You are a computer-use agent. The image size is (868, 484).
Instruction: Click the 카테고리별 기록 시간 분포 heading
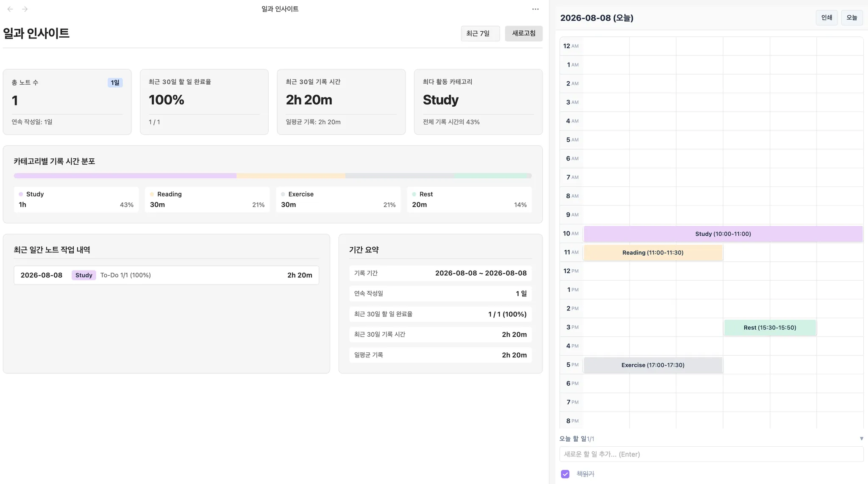54,161
